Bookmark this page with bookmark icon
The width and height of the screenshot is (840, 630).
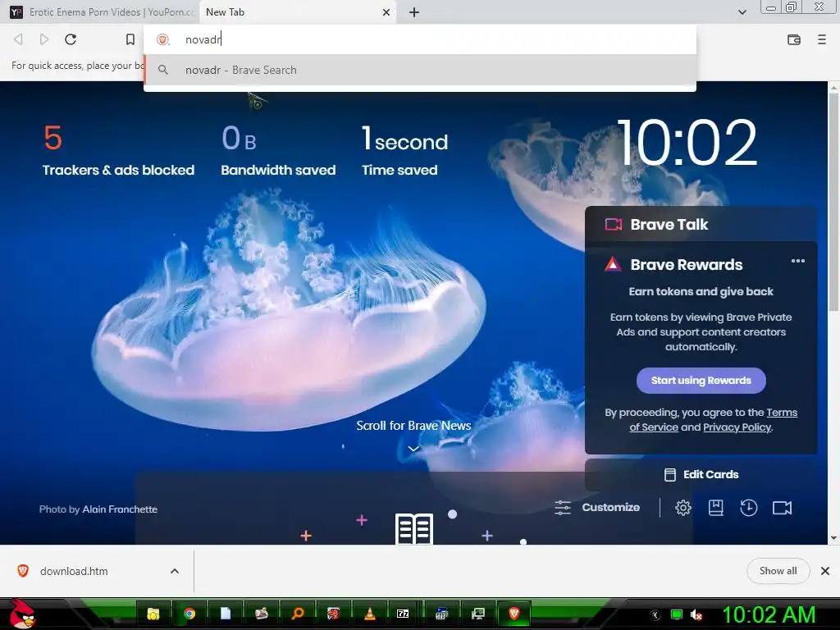pos(130,39)
